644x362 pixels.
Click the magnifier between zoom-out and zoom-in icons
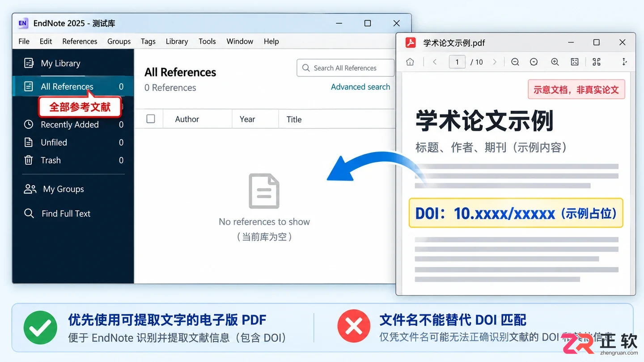click(x=534, y=62)
